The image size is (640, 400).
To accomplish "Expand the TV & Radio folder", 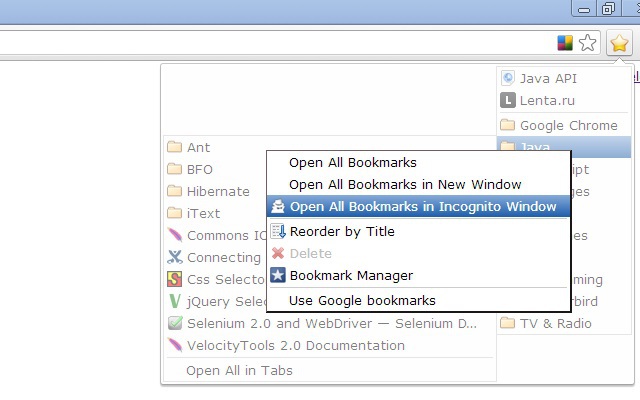I will tap(555, 323).
